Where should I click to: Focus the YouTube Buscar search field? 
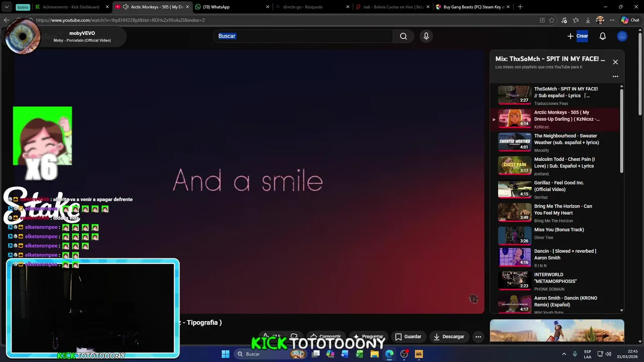pyautogui.click(x=303, y=36)
